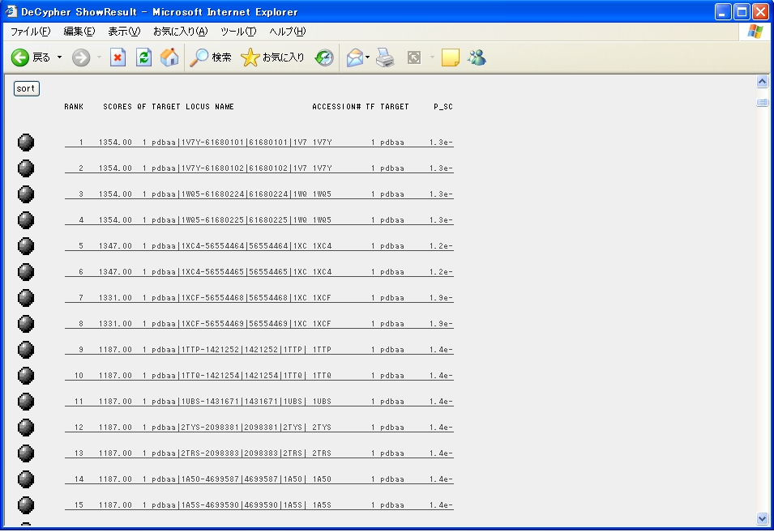Image resolution: width=774 pixels, height=532 pixels.
Task: Open the Back button history dropdown arrow
Action: [60, 57]
